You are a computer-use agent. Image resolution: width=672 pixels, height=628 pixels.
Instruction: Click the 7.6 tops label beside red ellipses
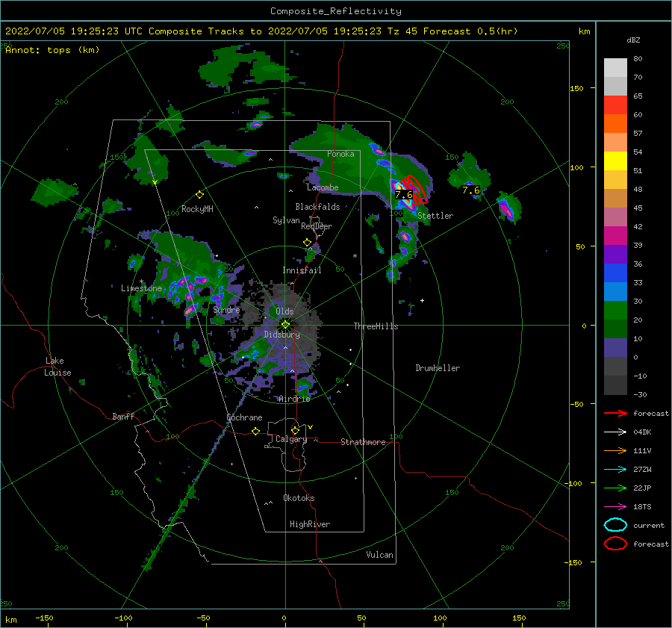click(x=404, y=195)
